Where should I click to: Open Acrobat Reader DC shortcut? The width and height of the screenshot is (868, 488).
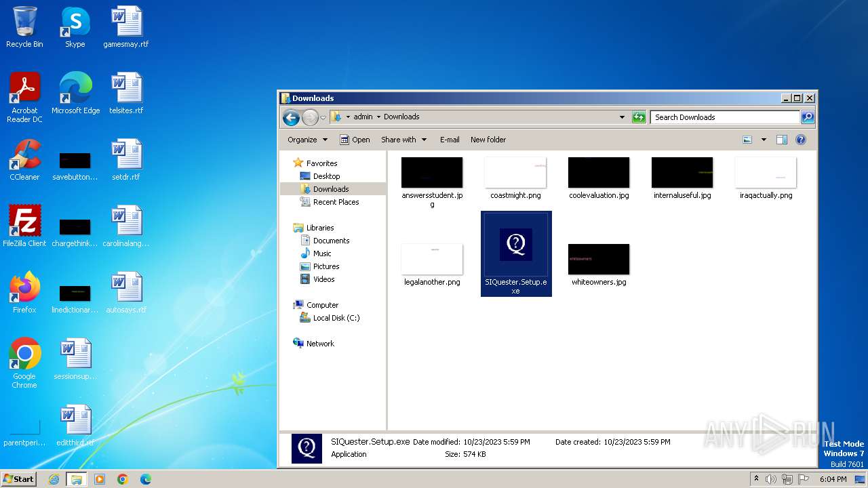pyautogui.click(x=24, y=98)
